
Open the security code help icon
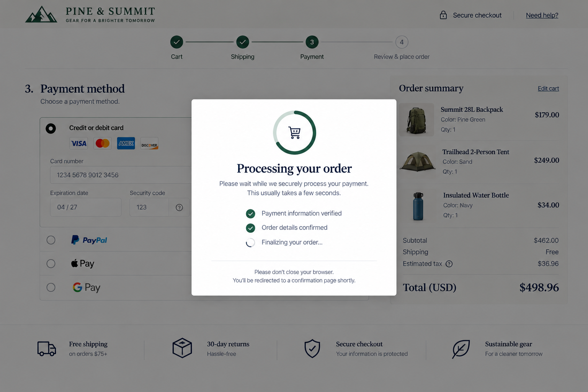pos(179,207)
